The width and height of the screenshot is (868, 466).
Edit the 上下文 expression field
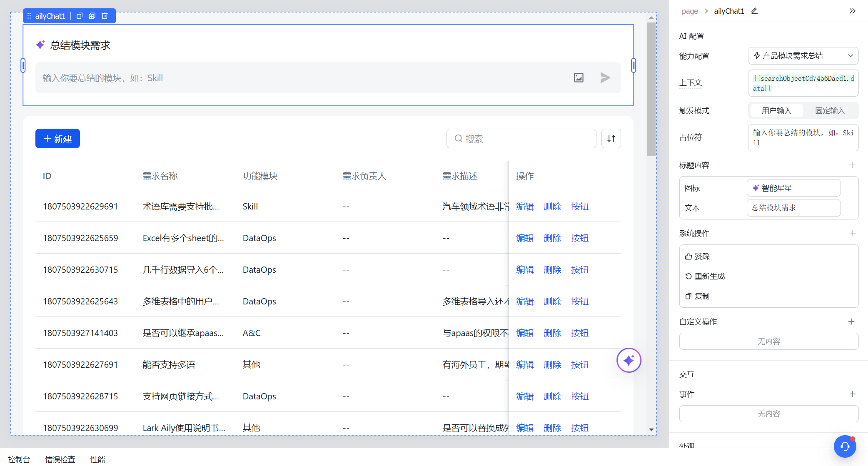803,83
